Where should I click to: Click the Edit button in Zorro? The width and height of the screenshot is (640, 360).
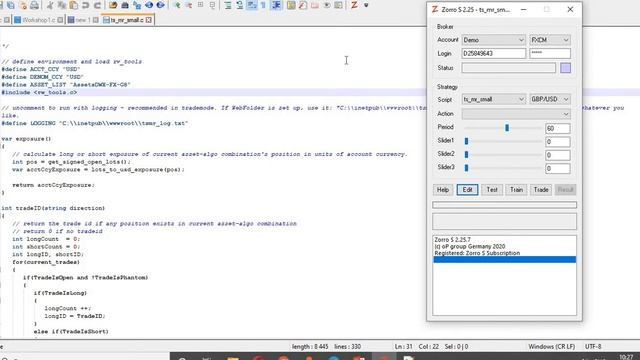pos(467,190)
